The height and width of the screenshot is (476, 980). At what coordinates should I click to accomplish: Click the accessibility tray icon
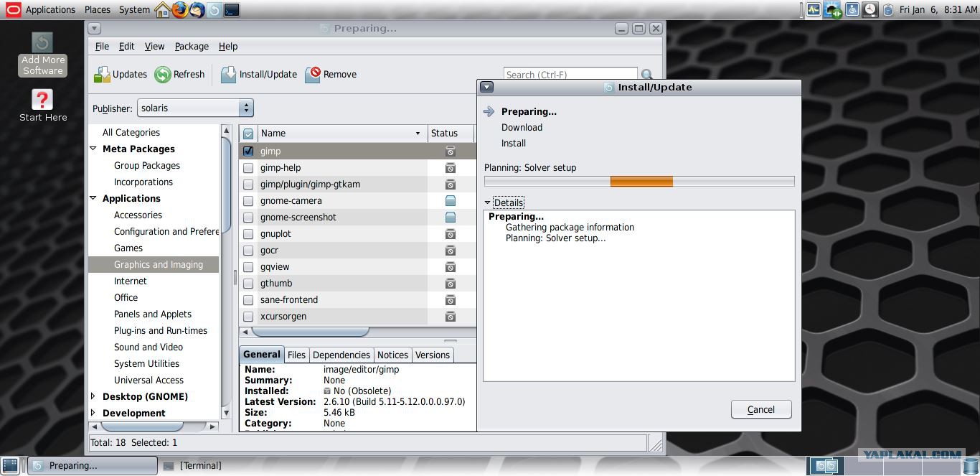click(852, 10)
